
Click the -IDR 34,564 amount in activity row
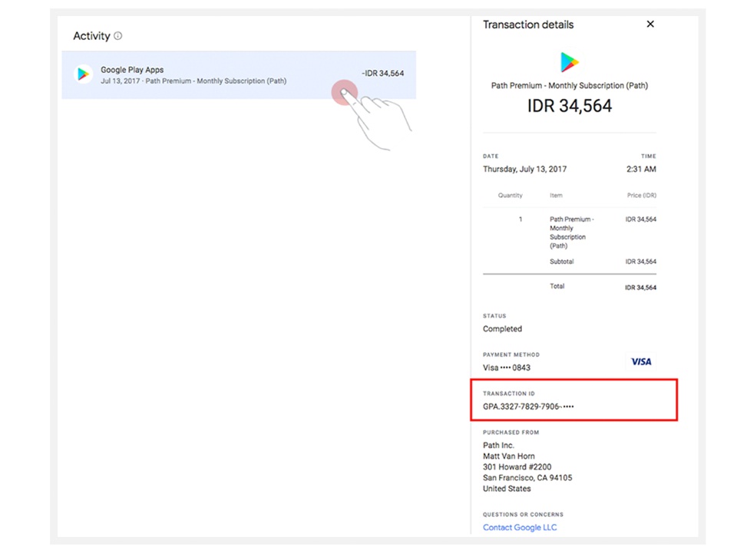382,74
